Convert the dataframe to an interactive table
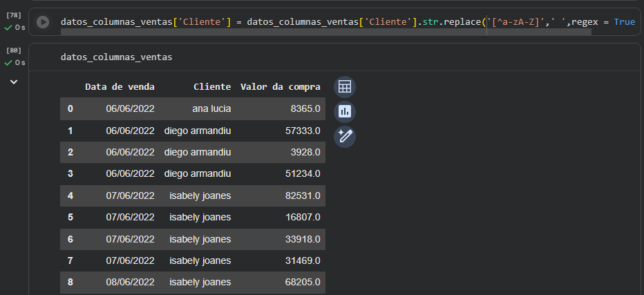 click(345, 87)
